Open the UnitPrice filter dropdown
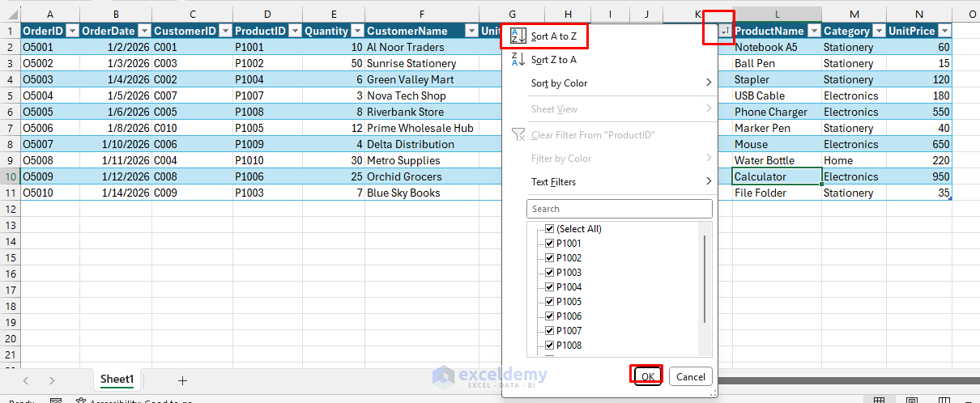The height and width of the screenshot is (403, 980). coord(944,31)
